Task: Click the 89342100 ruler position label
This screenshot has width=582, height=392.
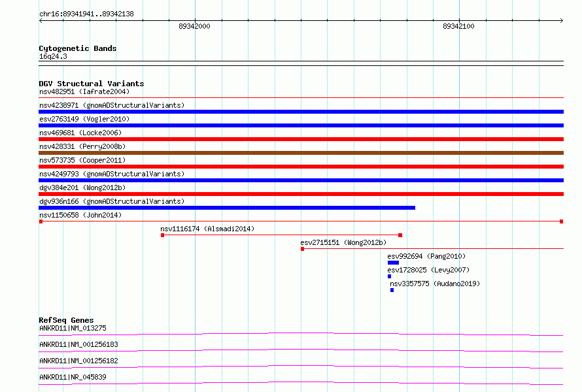Action: point(459,26)
